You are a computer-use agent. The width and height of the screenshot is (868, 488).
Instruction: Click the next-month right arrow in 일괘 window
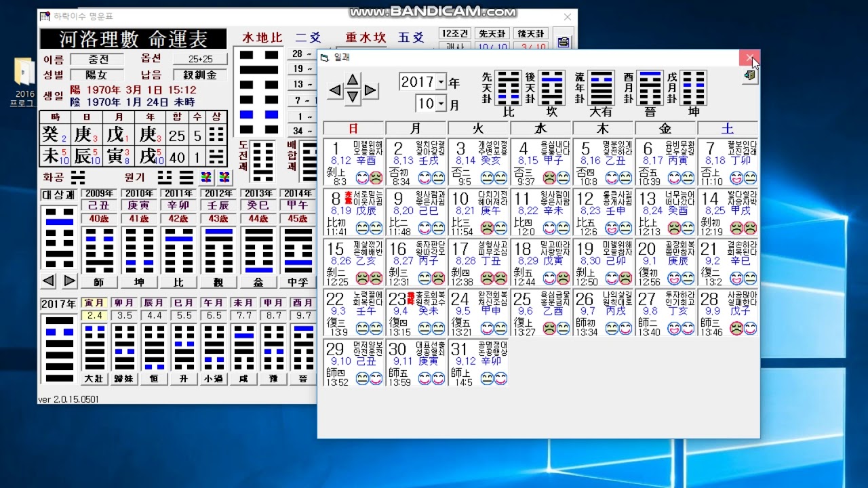370,89
